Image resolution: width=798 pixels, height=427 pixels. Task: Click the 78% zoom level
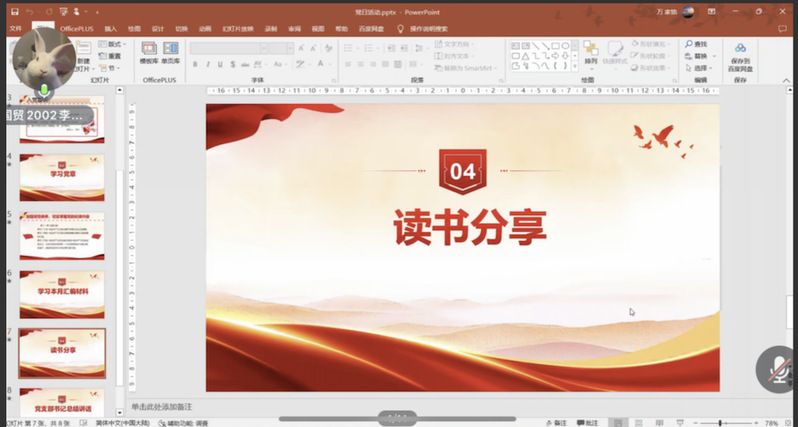(x=771, y=423)
